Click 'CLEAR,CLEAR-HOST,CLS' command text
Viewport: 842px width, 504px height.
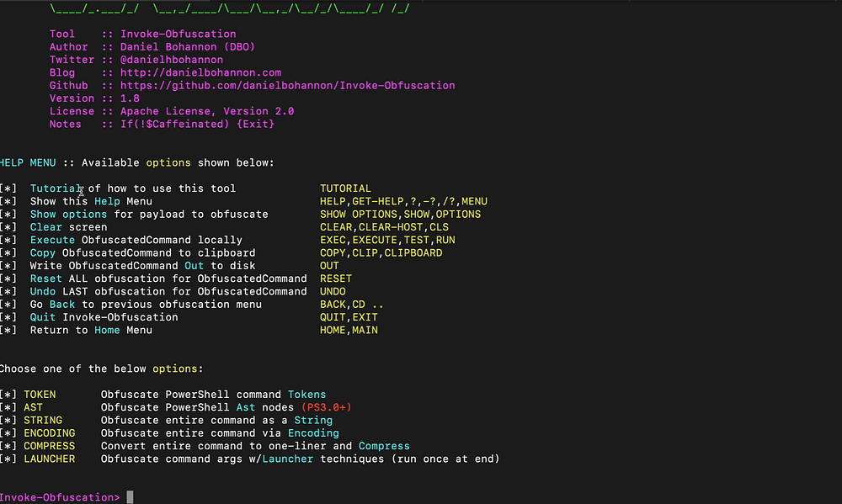[385, 227]
